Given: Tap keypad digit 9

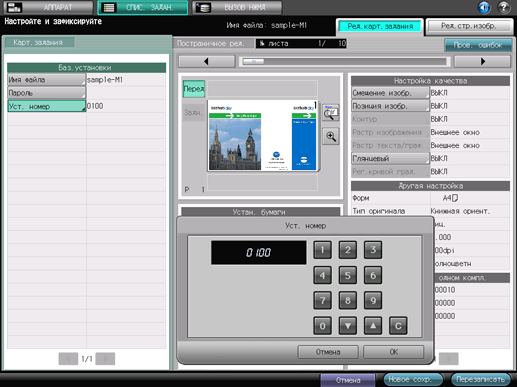Looking at the screenshot, I should click(373, 300).
